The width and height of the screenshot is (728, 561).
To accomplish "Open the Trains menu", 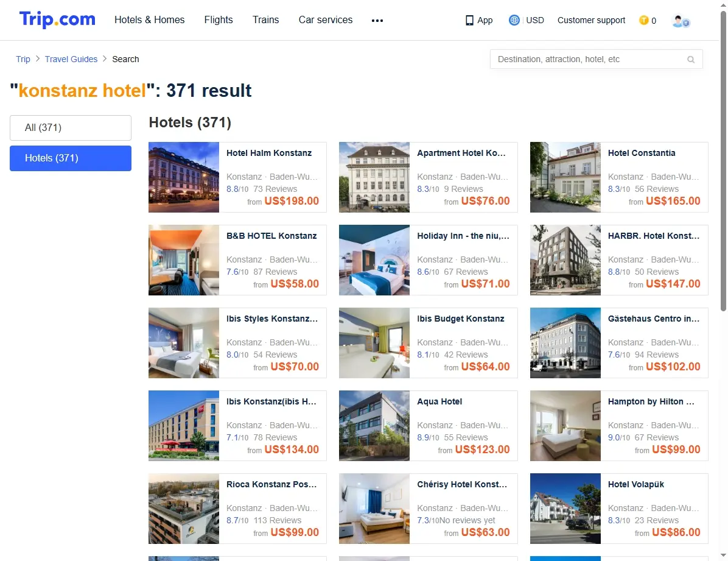I will (x=265, y=20).
